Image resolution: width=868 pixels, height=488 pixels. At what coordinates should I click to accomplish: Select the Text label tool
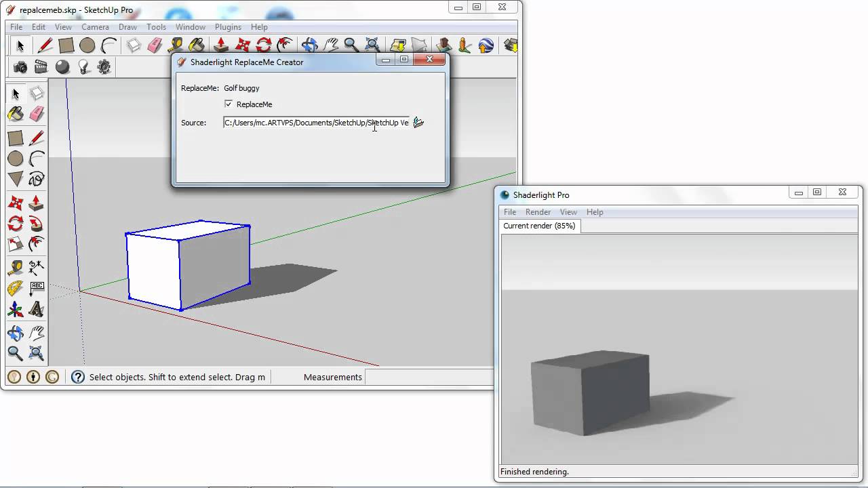(x=37, y=289)
